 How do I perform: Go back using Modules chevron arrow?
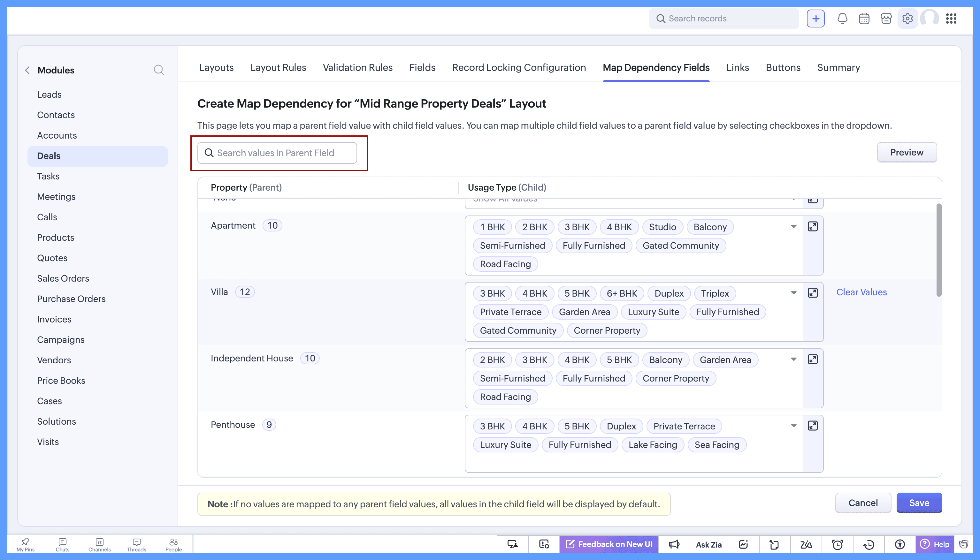tap(28, 70)
